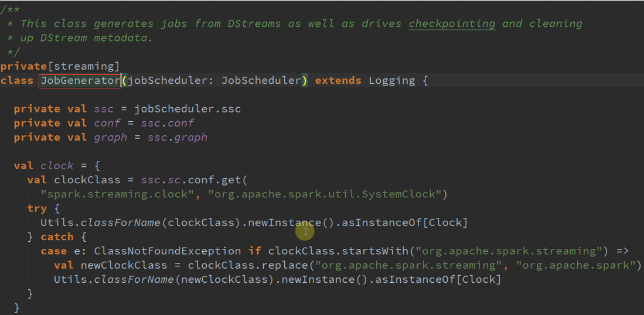644x315 pixels.
Task: Click the replace method call
Action: [285, 265]
